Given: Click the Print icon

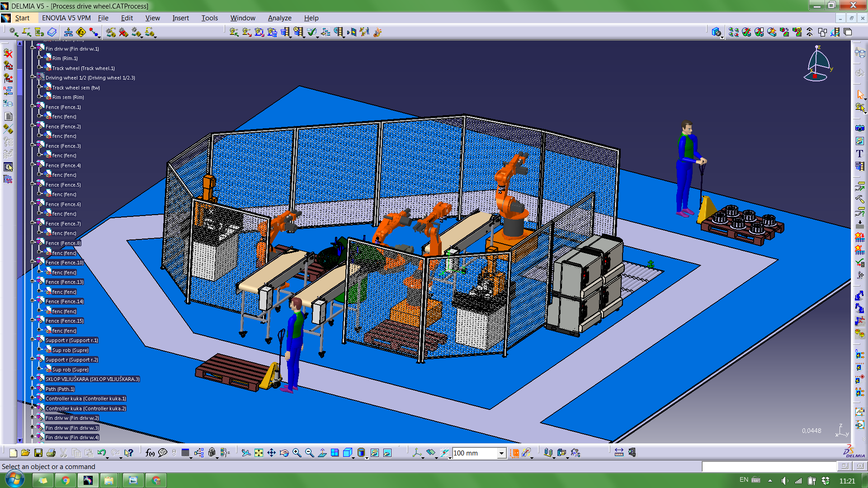Looking at the screenshot, I should [x=51, y=453].
